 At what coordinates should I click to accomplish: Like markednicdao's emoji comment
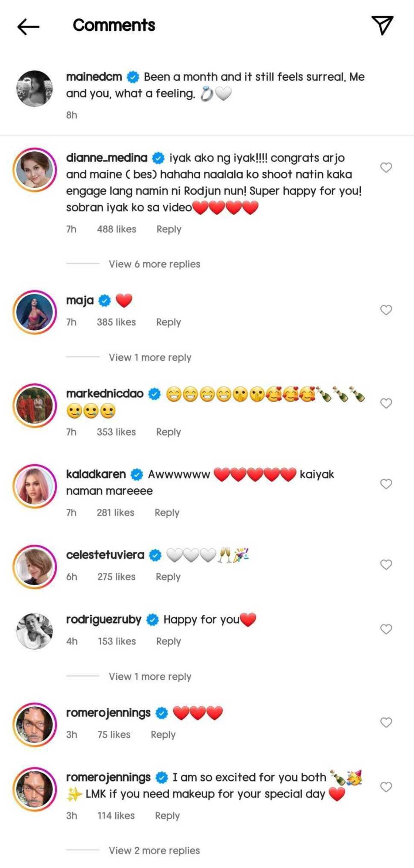point(386,403)
